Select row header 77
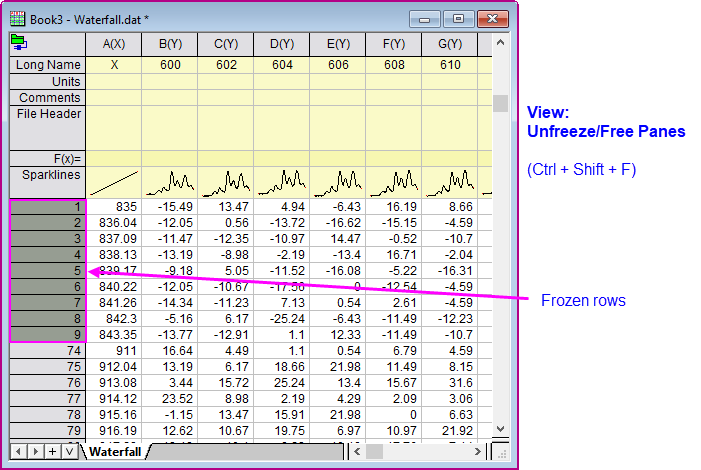 coord(48,398)
